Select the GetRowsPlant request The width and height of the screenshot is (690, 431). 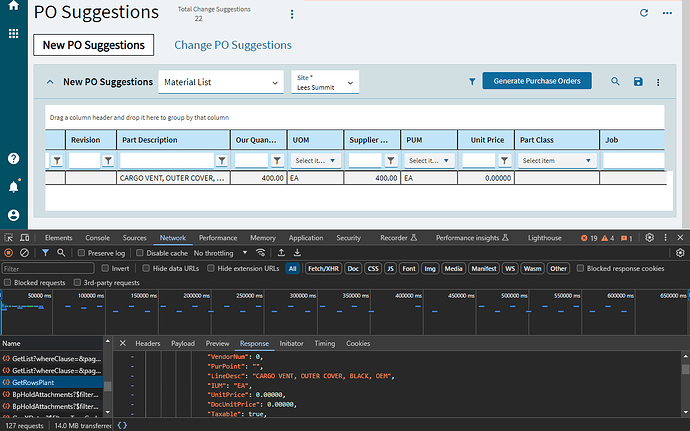pos(51,383)
